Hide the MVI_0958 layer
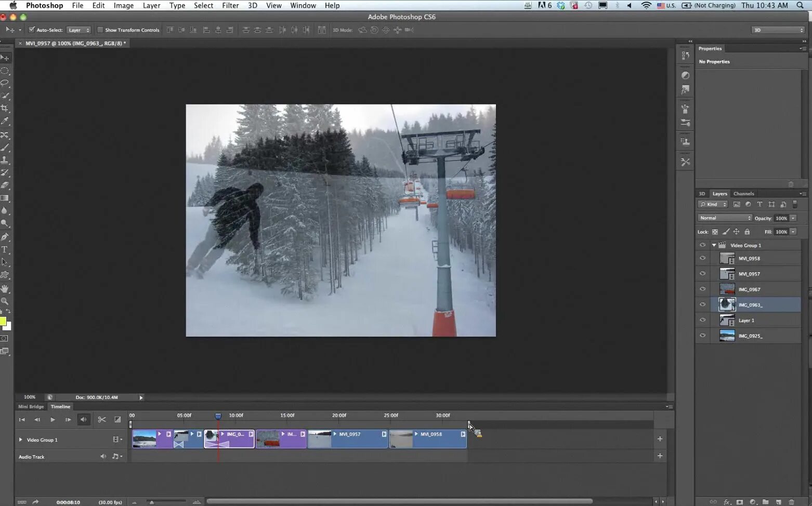Image resolution: width=812 pixels, height=506 pixels. coord(703,258)
